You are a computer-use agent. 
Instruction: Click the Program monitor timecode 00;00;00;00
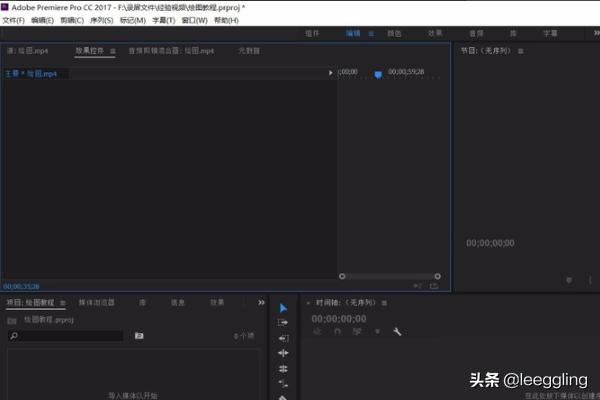click(490, 243)
